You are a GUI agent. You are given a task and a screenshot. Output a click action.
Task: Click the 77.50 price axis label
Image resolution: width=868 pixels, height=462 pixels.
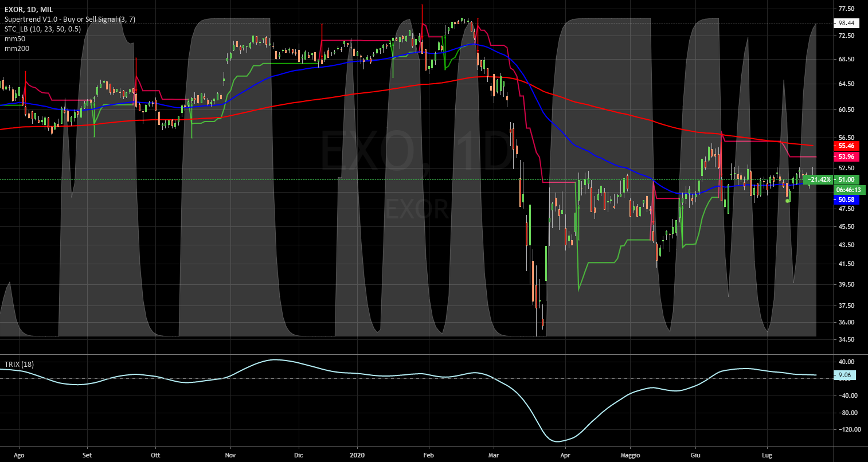click(x=846, y=9)
